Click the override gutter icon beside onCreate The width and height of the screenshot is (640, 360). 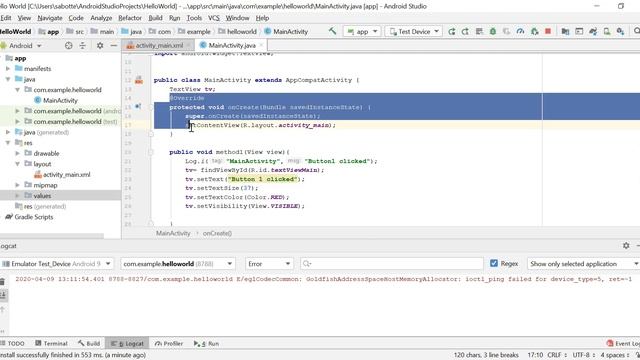[138, 107]
